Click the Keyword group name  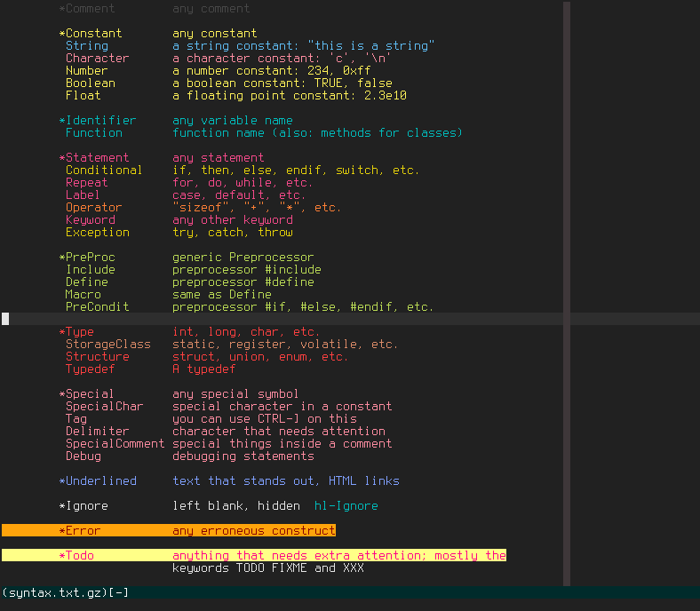(x=91, y=220)
